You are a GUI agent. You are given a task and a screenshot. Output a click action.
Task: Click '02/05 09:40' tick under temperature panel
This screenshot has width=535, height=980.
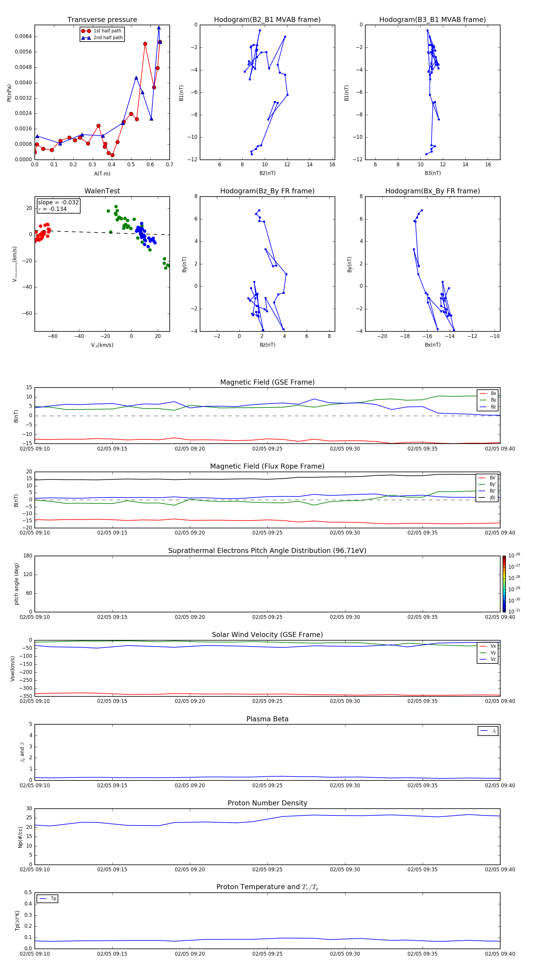click(500, 954)
